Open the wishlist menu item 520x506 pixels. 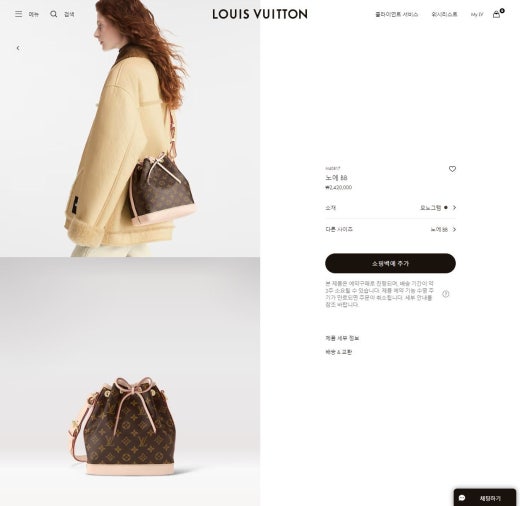(444, 14)
